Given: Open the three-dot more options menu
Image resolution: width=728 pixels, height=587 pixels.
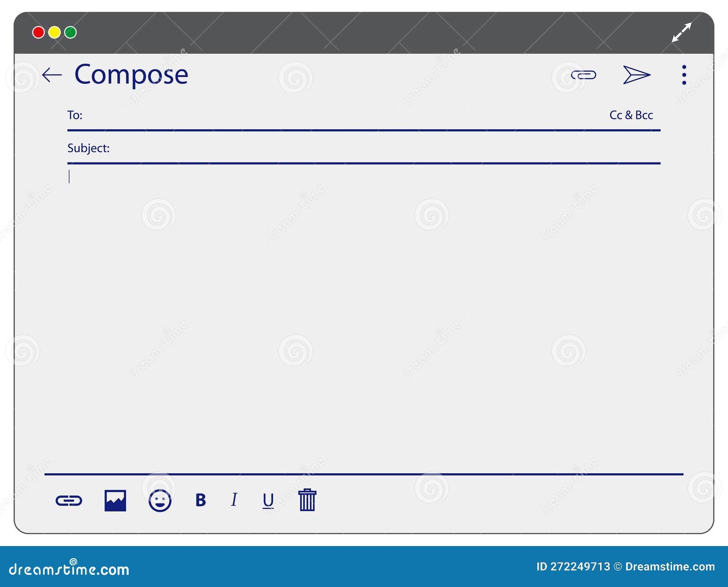Looking at the screenshot, I should 684,75.
